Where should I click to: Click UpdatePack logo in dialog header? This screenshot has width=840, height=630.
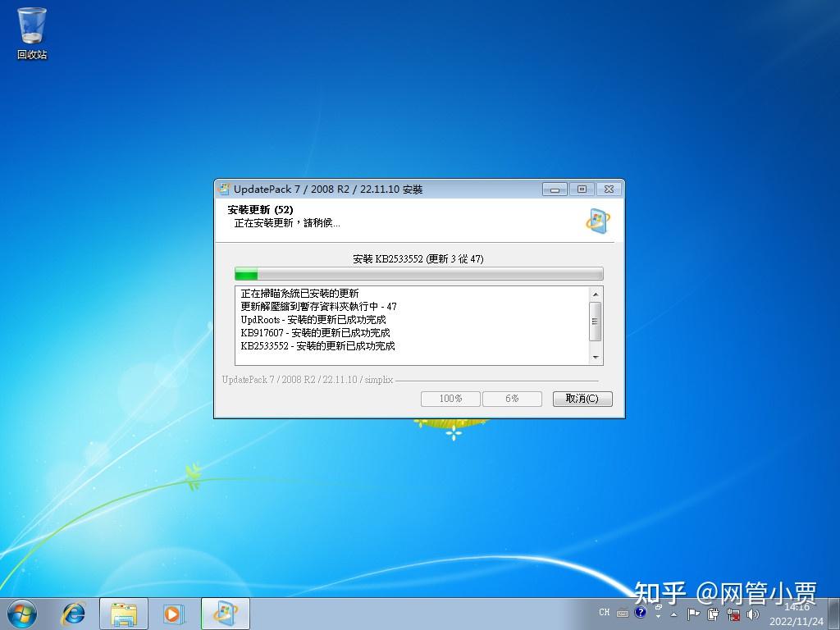[x=597, y=221]
